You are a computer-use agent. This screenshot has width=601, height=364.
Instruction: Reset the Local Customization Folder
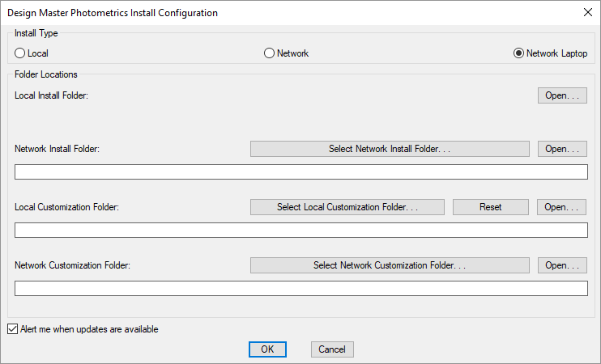click(491, 207)
